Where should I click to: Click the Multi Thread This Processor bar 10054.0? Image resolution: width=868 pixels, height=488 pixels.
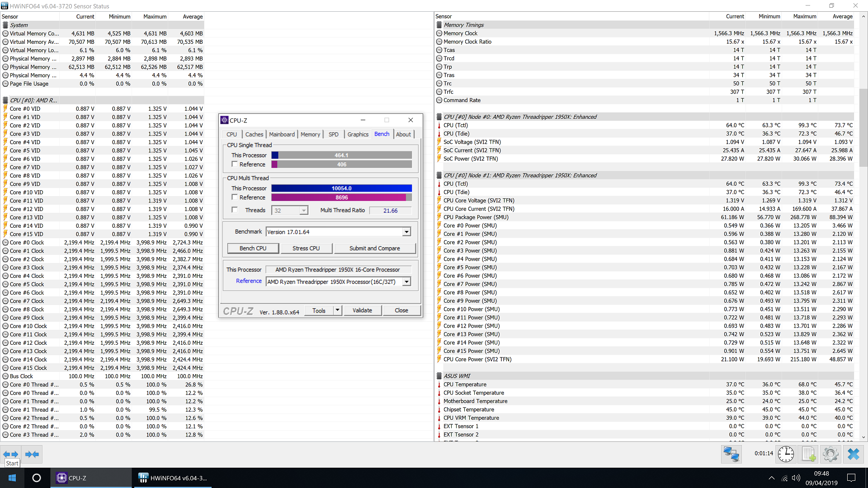[342, 188]
